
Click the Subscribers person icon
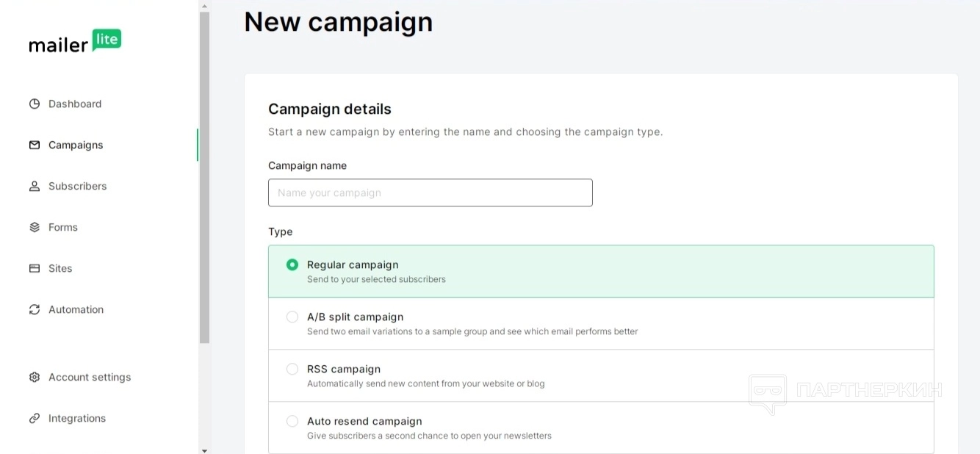35,186
